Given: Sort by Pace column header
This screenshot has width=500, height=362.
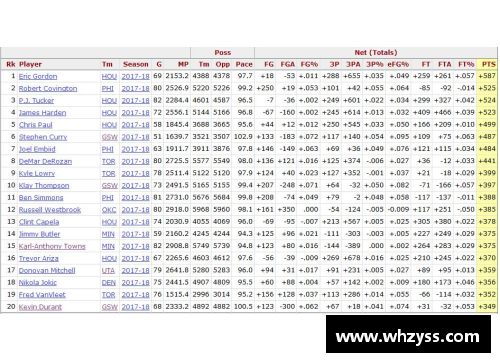Looking at the screenshot, I should click(244, 64).
